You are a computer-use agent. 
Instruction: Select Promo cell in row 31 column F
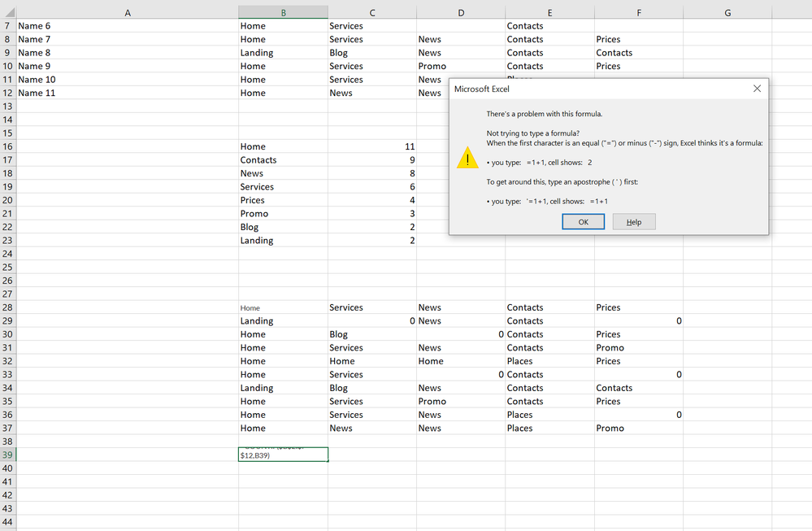[x=639, y=348]
